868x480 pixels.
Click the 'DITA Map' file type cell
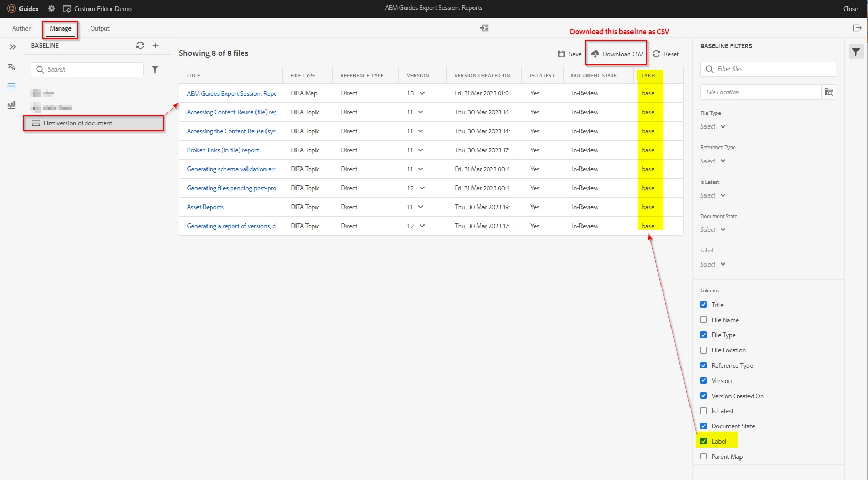point(304,93)
